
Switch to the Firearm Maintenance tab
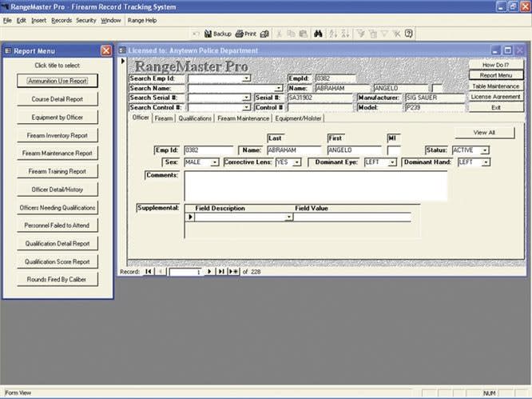244,118
